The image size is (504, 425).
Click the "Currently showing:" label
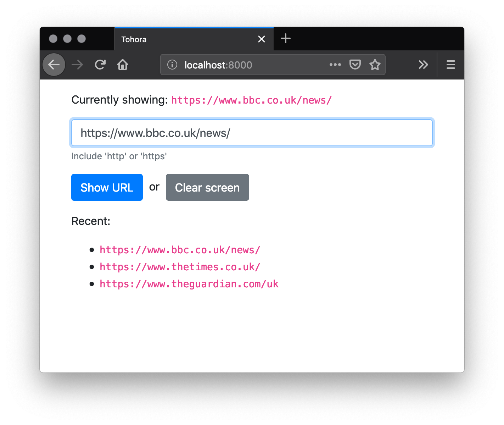click(x=120, y=100)
